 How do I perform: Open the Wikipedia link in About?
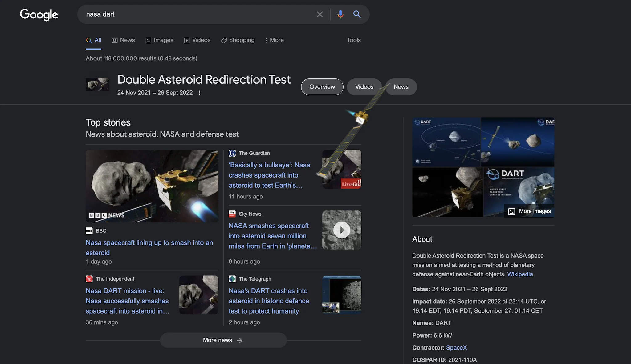coord(520,274)
